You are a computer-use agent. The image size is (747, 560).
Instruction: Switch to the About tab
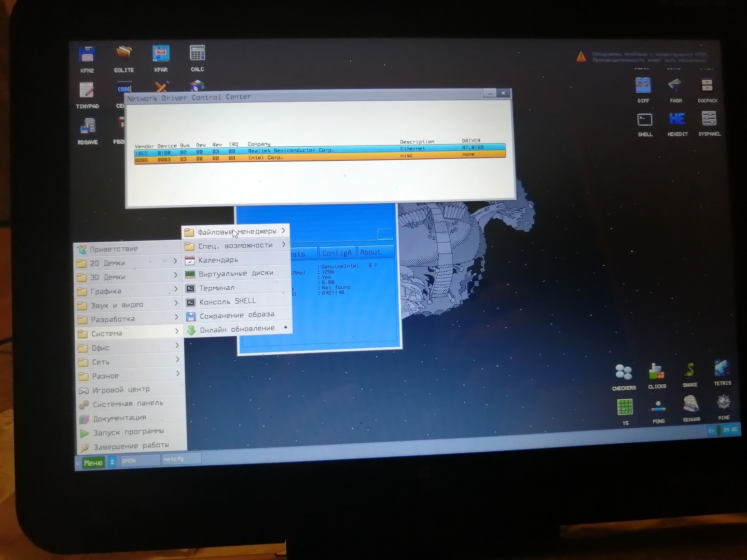tap(370, 253)
